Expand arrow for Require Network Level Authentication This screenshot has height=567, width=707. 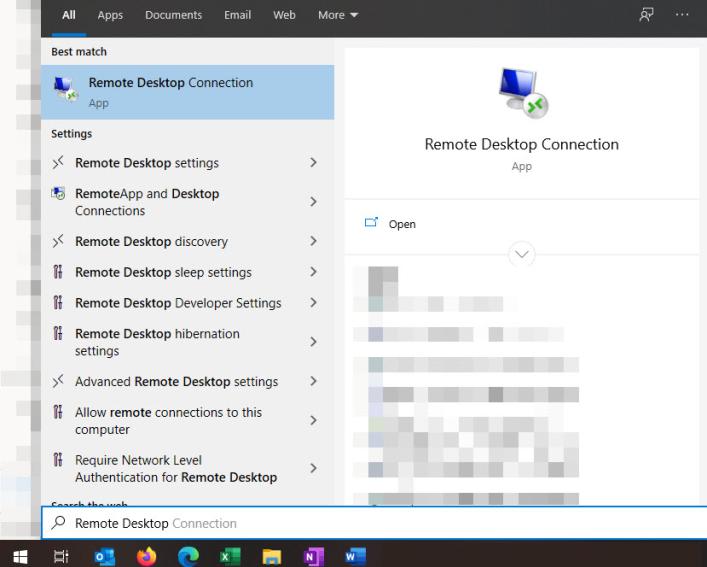pyautogui.click(x=313, y=468)
